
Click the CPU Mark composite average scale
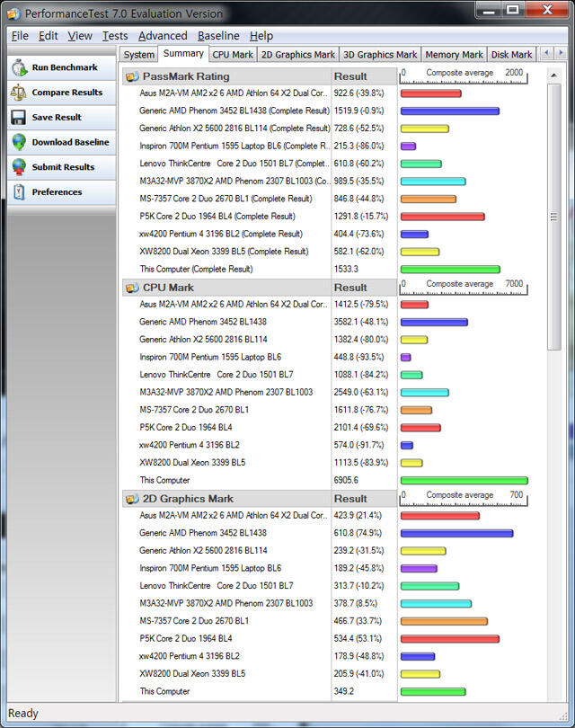[x=464, y=288]
